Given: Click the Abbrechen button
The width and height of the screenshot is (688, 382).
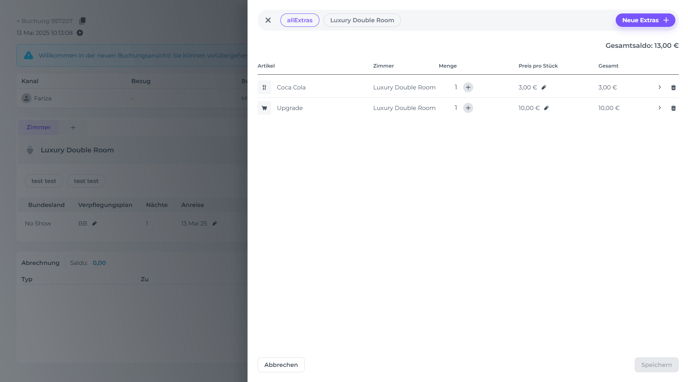Looking at the screenshot, I should pyautogui.click(x=281, y=365).
